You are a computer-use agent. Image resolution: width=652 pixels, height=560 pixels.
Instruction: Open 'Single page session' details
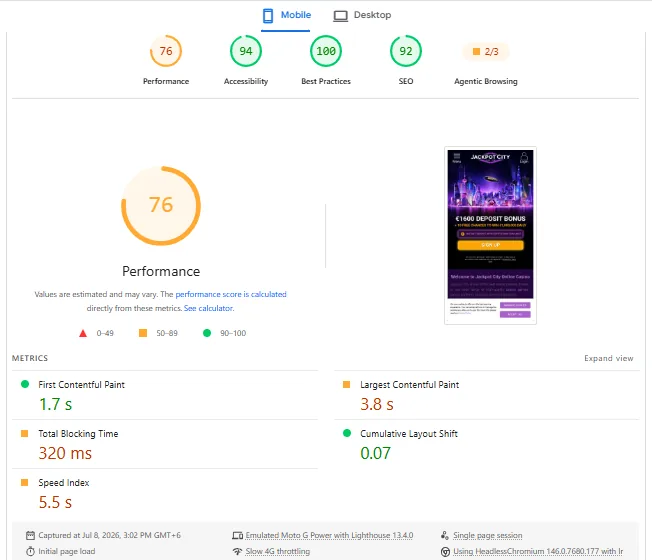pos(488,535)
